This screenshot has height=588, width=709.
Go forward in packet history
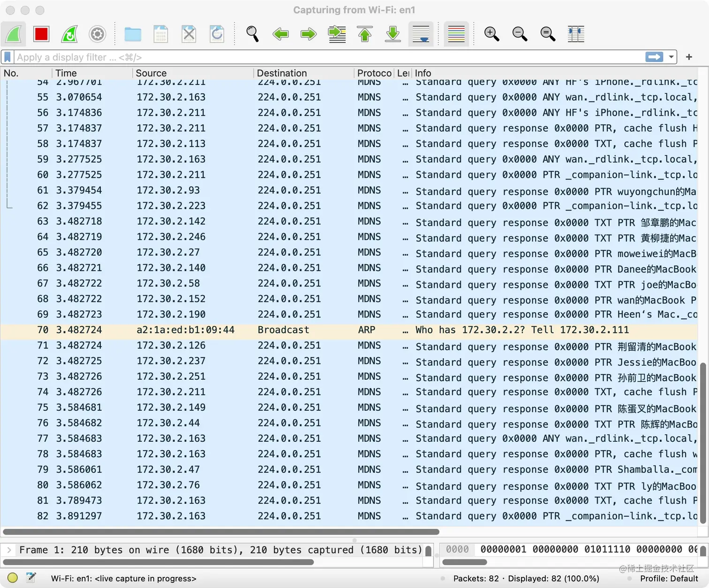tap(309, 34)
